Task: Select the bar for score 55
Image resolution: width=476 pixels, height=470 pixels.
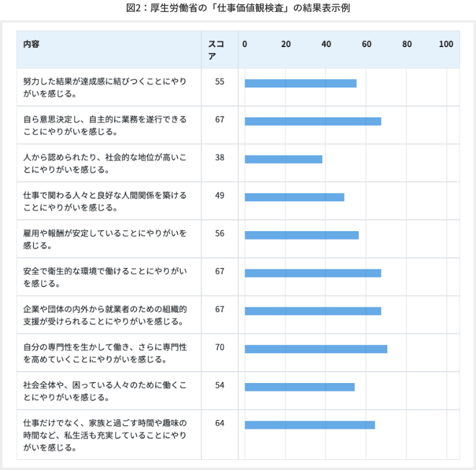Action: pos(300,83)
